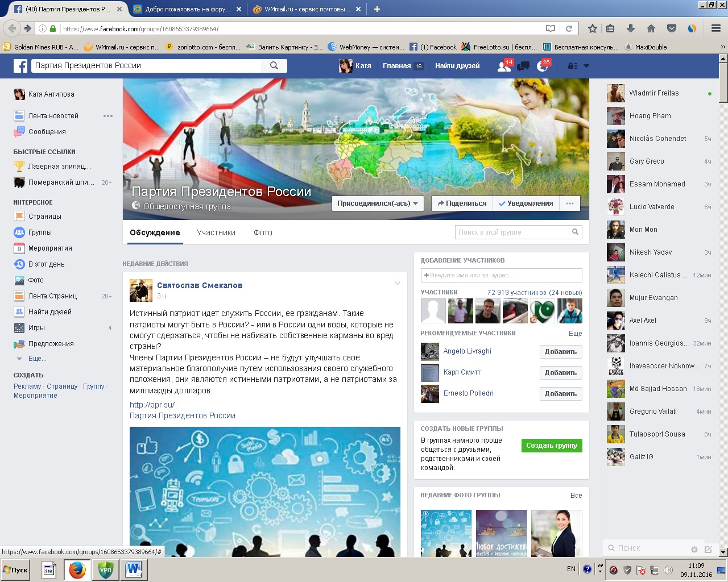
Task: Click in the Введите имя или эл. адрес field
Action: (x=501, y=275)
